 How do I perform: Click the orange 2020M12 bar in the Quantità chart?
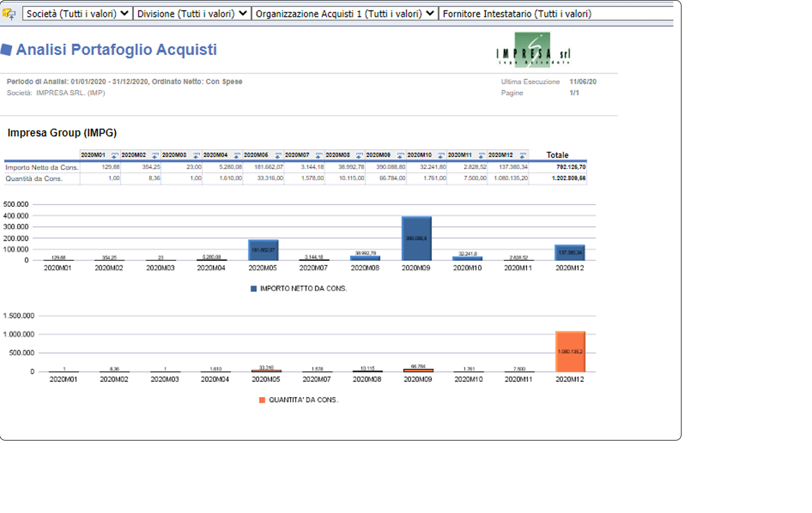pos(570,351)
